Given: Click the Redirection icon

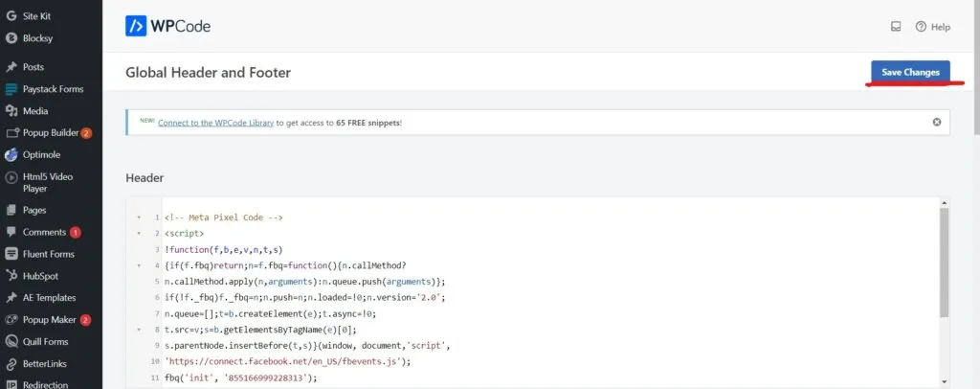Looking at the screenshot, I should (x=11, y=384).
